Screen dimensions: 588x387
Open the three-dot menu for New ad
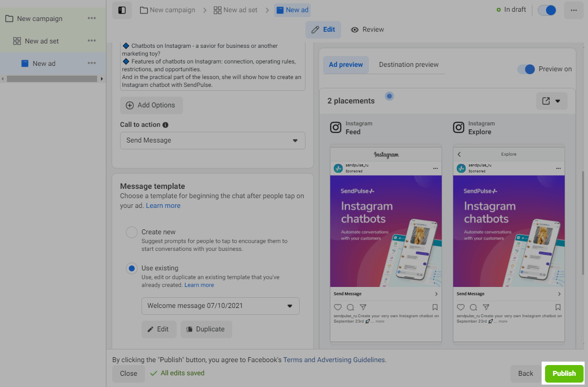92,63
